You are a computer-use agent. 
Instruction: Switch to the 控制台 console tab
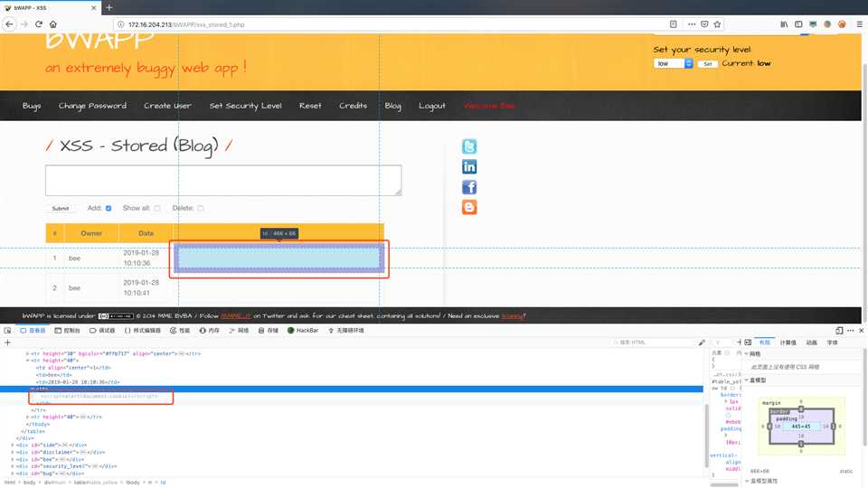[68, 331]
